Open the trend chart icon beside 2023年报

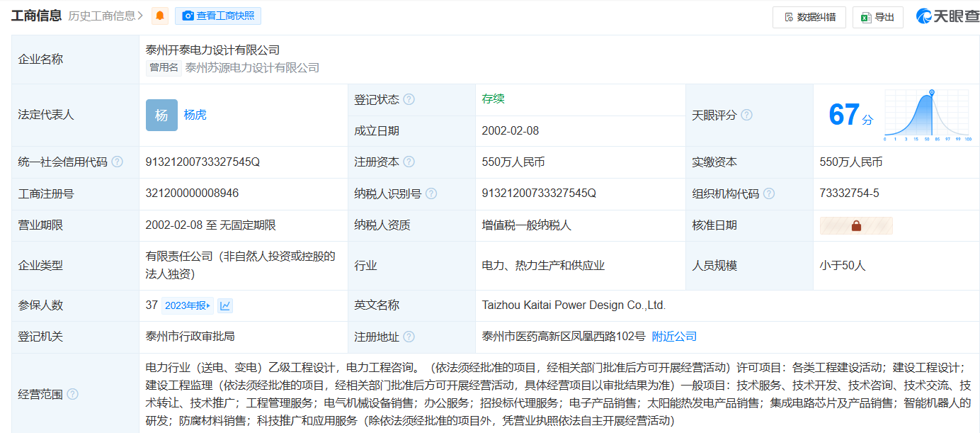[225, 305]
